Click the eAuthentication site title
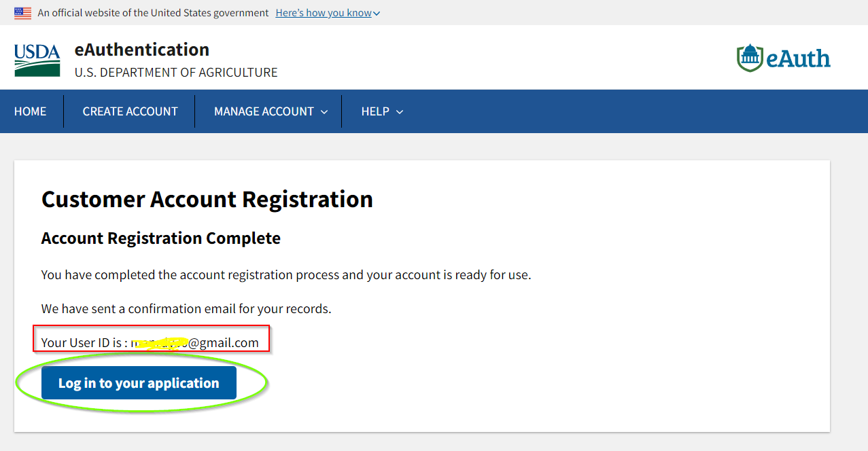 point(141,50)
